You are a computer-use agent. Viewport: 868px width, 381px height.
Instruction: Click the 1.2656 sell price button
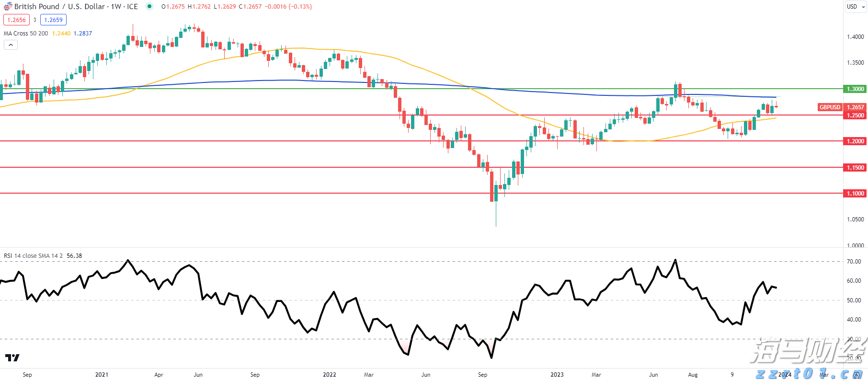[x=17, y=20]
